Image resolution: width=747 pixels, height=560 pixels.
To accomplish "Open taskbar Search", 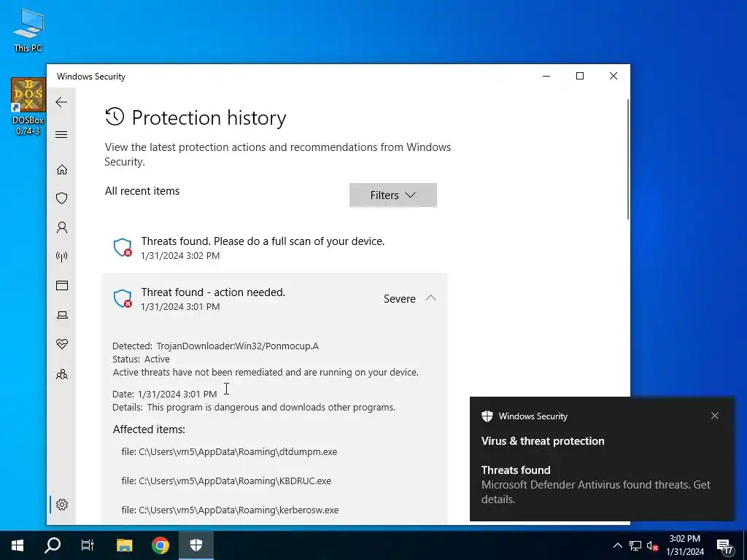I will coord(53,545).
